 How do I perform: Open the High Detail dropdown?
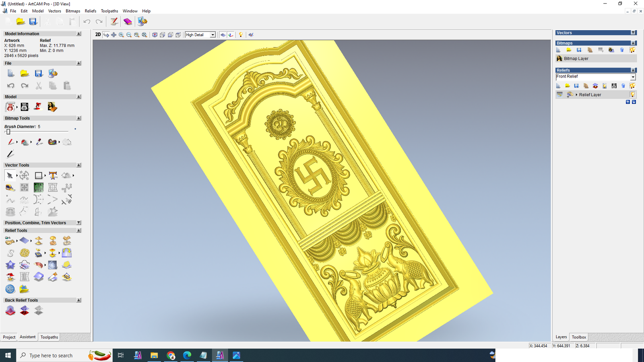coord(213,35)
